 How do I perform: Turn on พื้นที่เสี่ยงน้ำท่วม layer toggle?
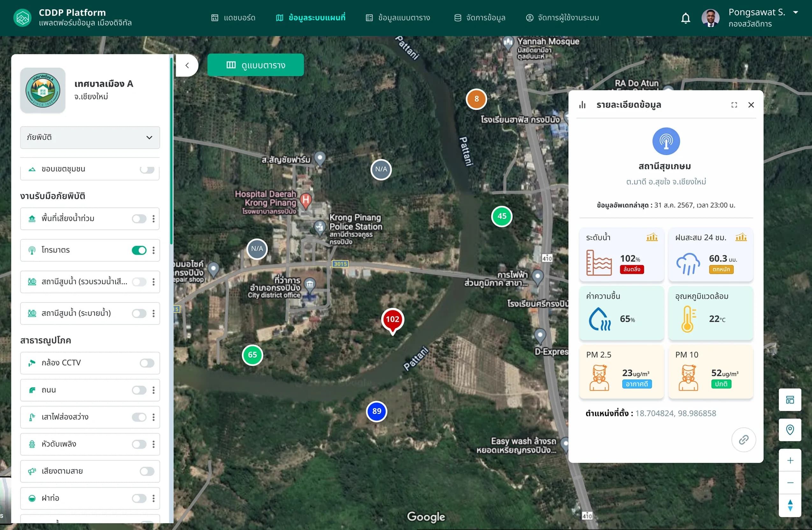coord(139,219)
